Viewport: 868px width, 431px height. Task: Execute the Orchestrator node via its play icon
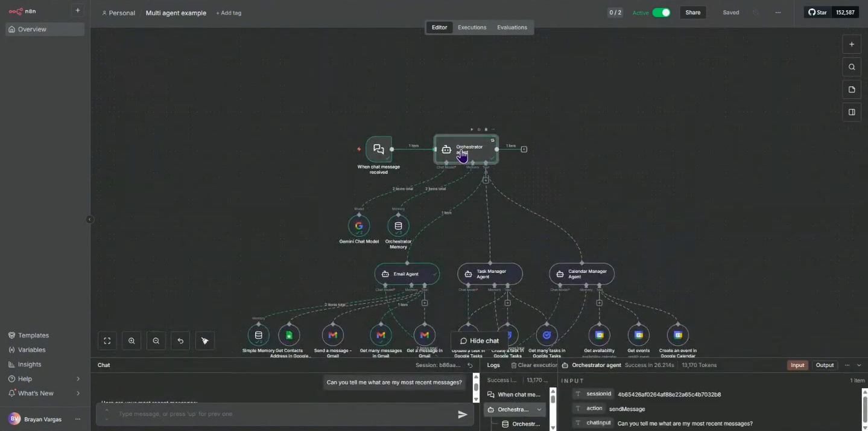[472, 129]
